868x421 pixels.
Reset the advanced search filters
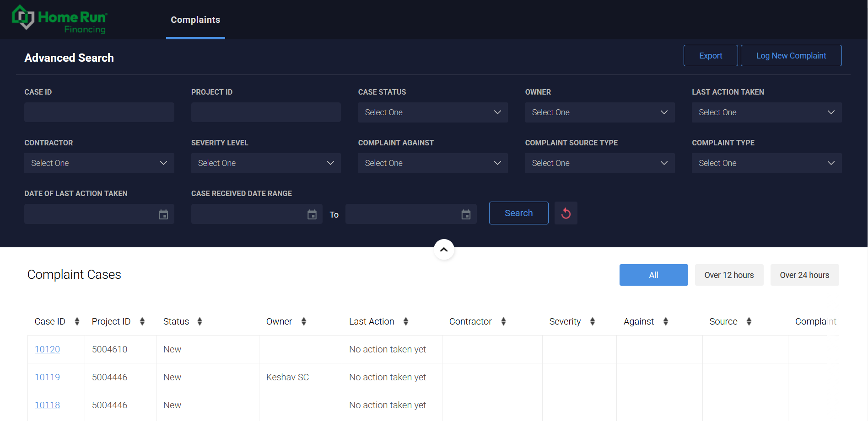[x=566, y=213]
